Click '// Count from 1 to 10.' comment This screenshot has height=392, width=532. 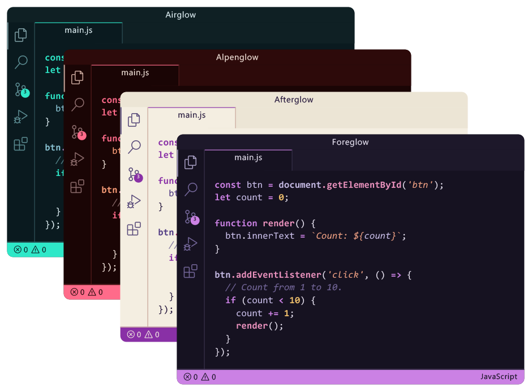284,287
